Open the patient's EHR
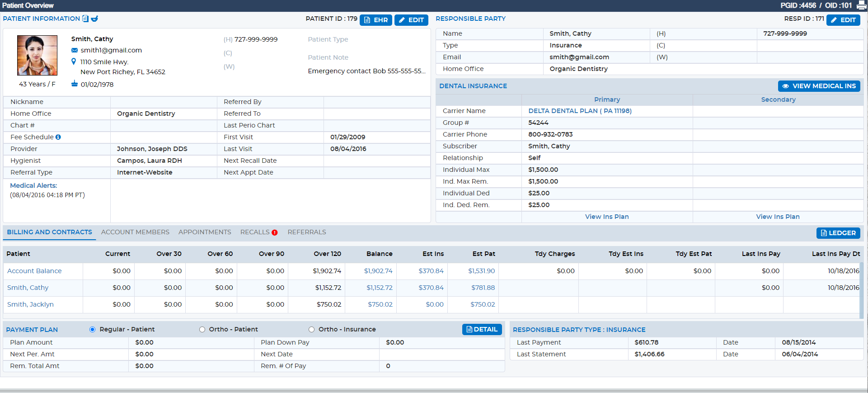The height and width of the screenshot is (393, 868). tap(376, 20)
